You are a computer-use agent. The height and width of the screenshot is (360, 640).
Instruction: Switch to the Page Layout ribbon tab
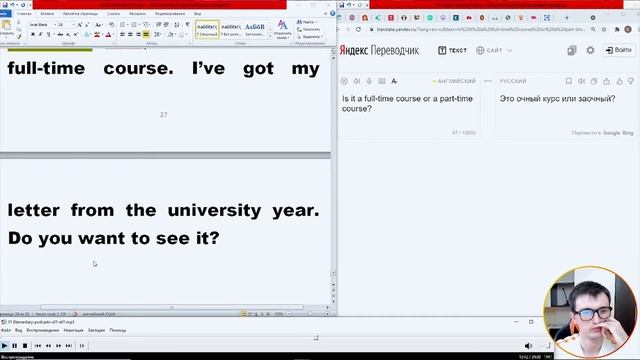pos(80,14)
